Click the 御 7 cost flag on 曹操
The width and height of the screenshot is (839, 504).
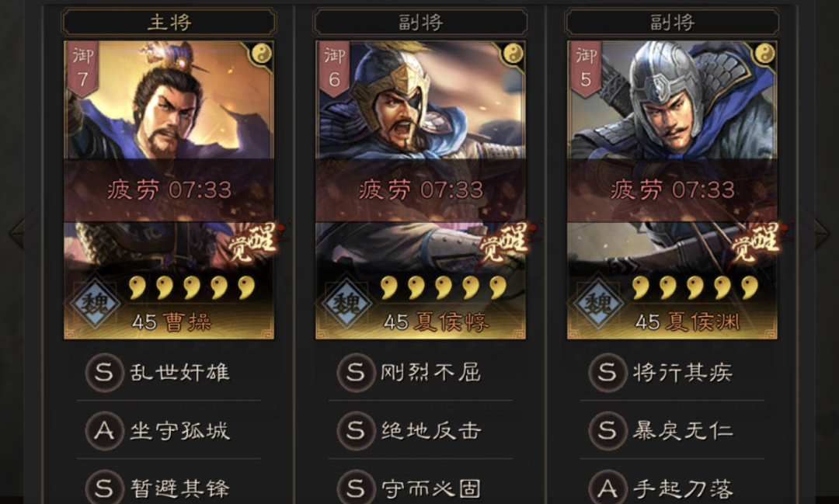coord(82,68)
